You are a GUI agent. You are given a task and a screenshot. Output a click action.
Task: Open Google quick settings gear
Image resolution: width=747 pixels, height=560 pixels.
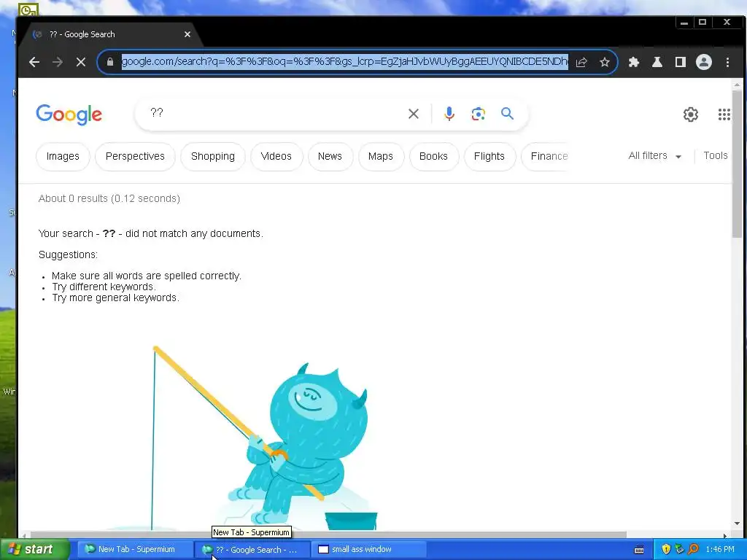(x=690, y=114)
